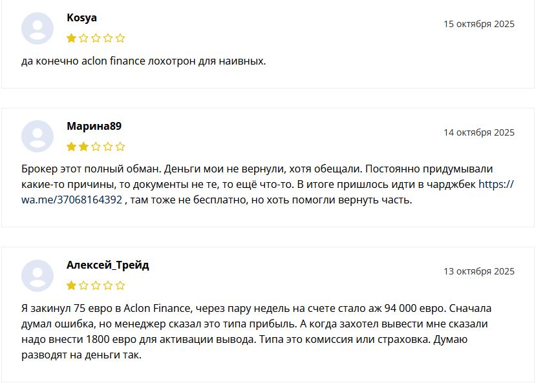Click Алексей_Трейд's avatar icon
Viewport: 536px width, 392px height.
click(x=37, y=276)
